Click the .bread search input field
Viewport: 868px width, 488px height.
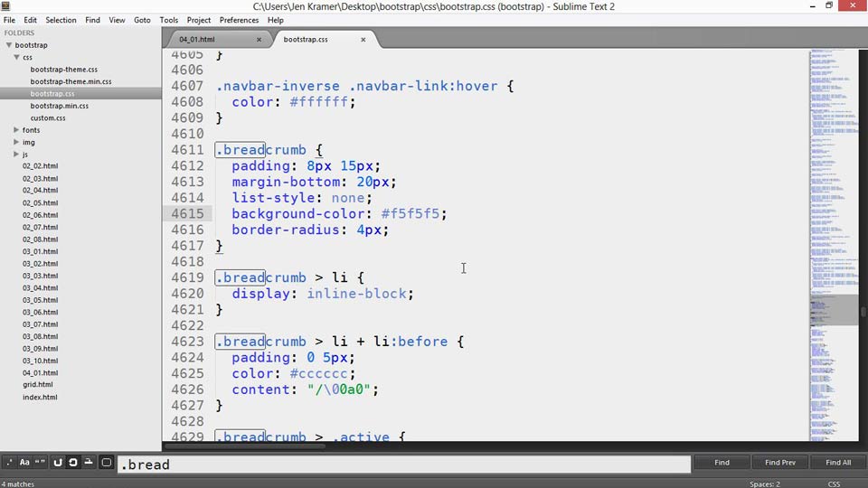point(404,465)
